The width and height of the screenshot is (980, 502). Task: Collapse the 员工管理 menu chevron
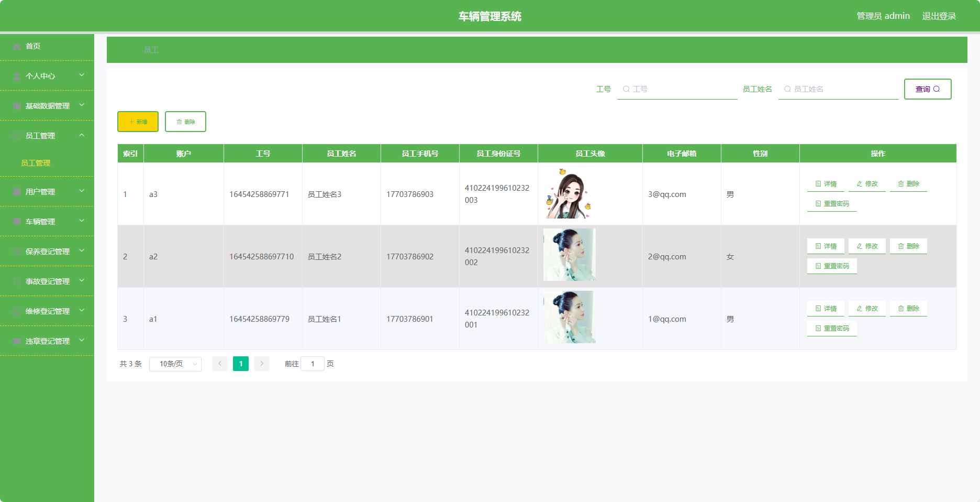coord(82,135)
